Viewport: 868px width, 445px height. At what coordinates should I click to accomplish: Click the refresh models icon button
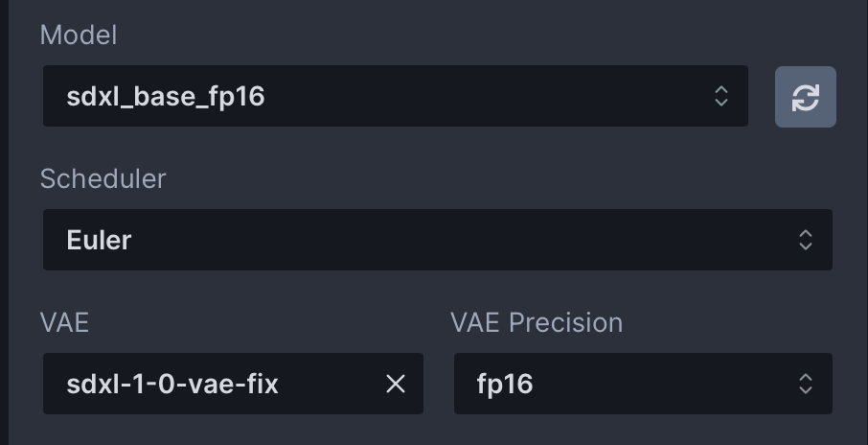click(x=805, y=97)
